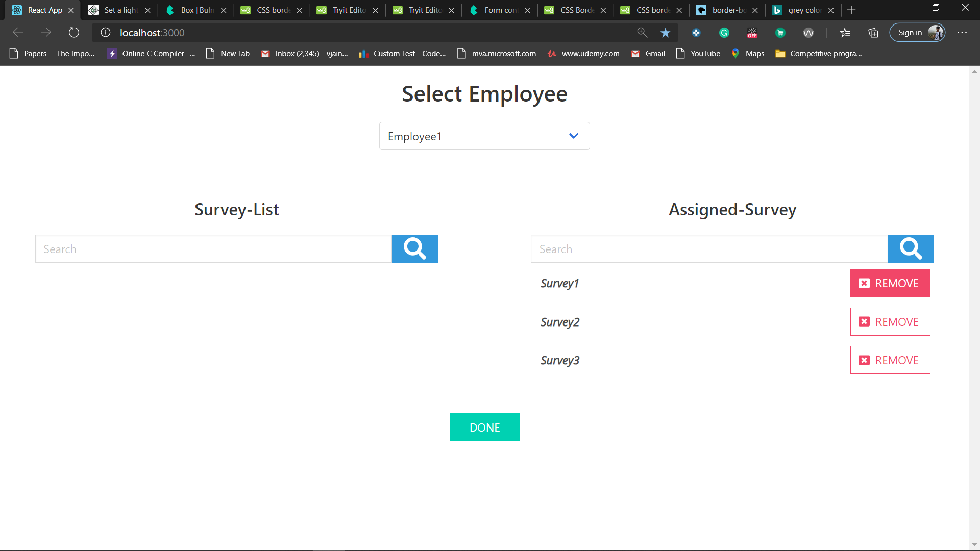Click the favorites star in address bar
Screen dimensions: 980x551
click(x=665, y=33)
